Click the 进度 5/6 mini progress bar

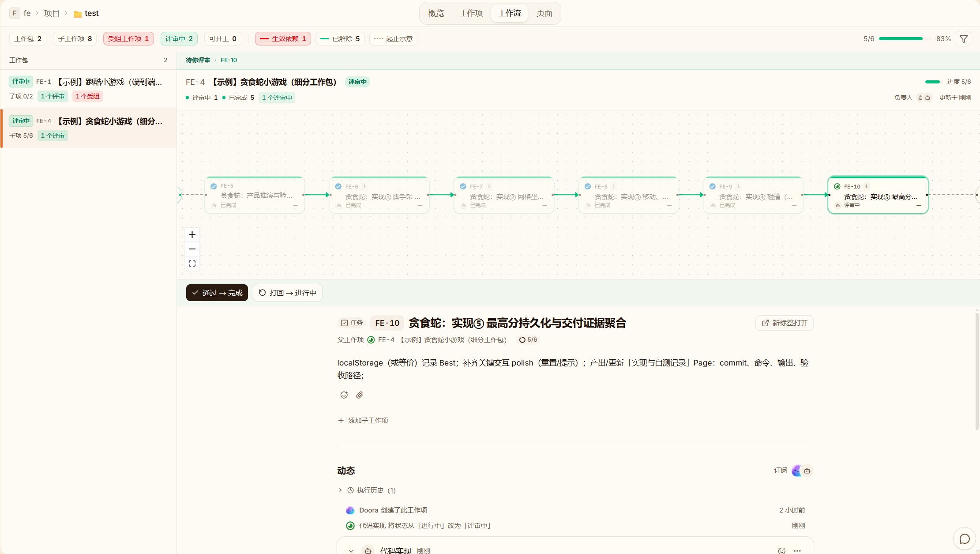tap(932, 82)
